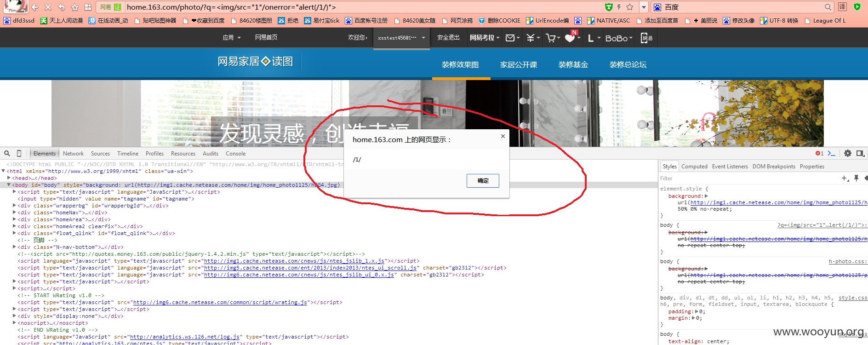Select the 装修总论坛 nav tab

[x=628, y=64]
